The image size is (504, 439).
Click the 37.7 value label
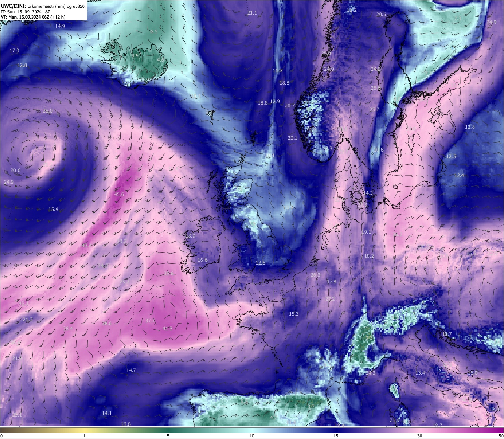coord(150,321)
